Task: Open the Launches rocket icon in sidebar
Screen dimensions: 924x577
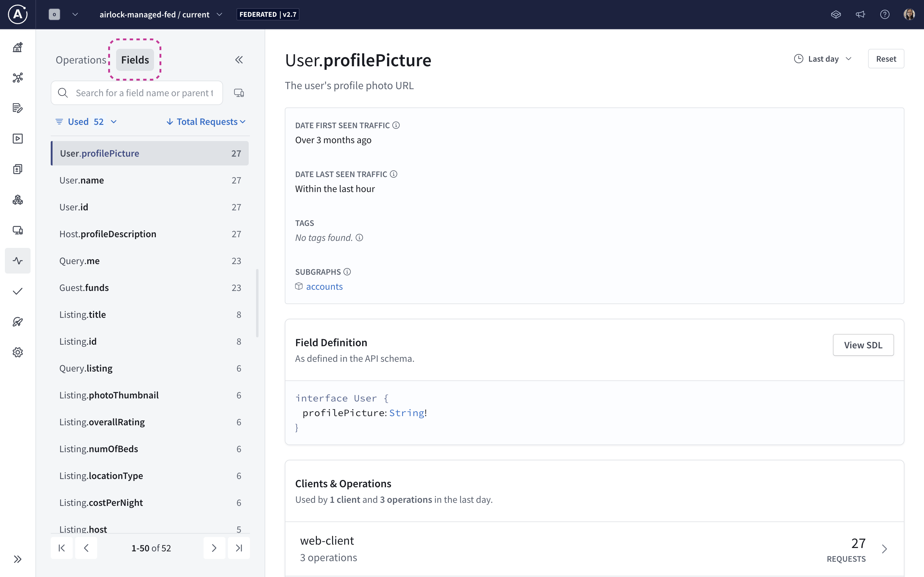Action: click(17, 322)
